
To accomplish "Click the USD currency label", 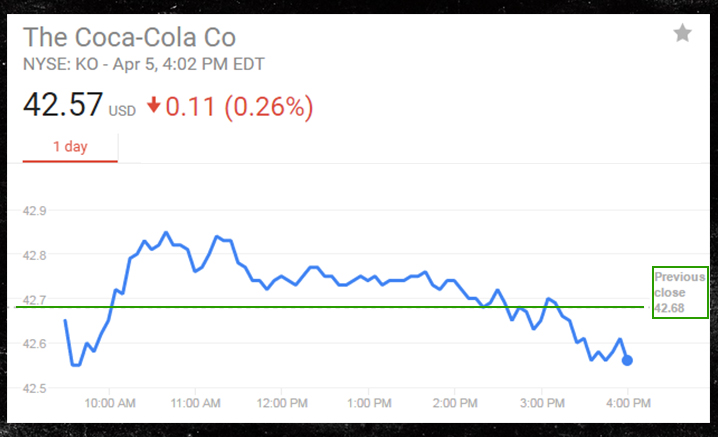I will pyautogui.click(x=122, y=111).
